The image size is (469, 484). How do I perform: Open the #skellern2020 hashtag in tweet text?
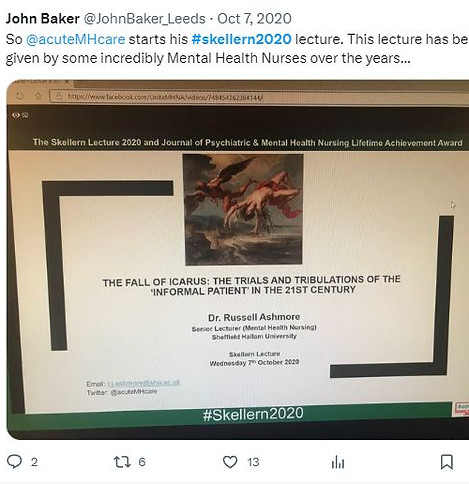242,39
